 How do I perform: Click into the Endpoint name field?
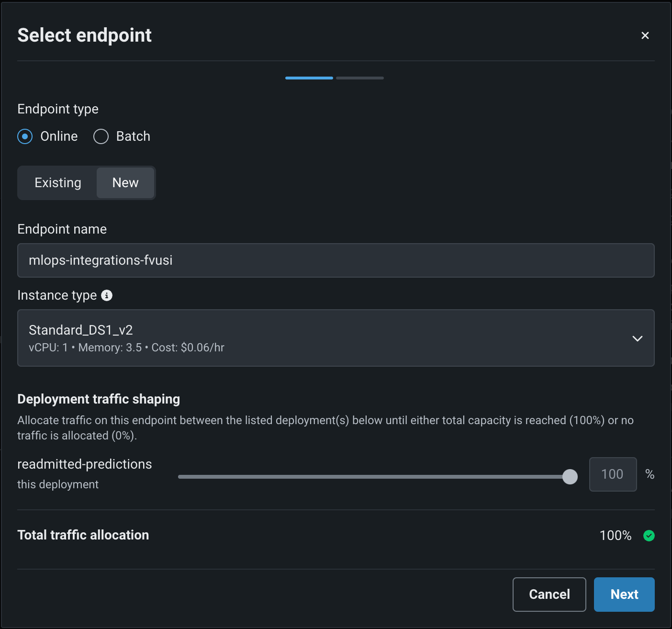[335, 260]
